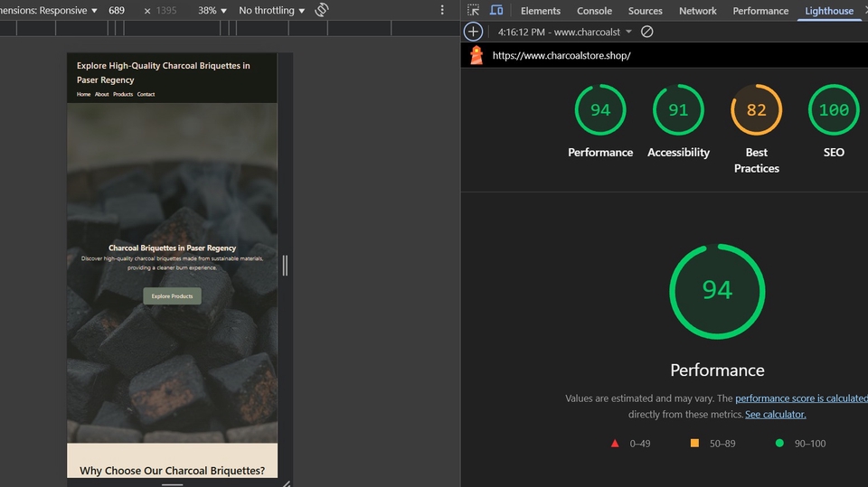This screenshot has height=487, width=868.
Task: Switch to the Network tab
Action: [x=697, y=11]
